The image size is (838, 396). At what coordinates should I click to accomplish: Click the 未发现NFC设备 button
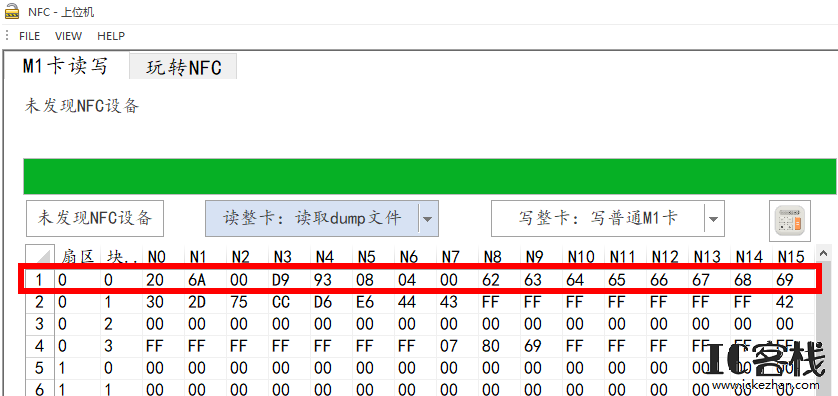(95, 218)
